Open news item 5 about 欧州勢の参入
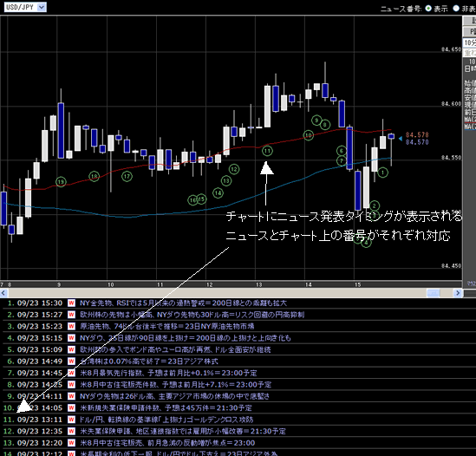 [175, 349]
